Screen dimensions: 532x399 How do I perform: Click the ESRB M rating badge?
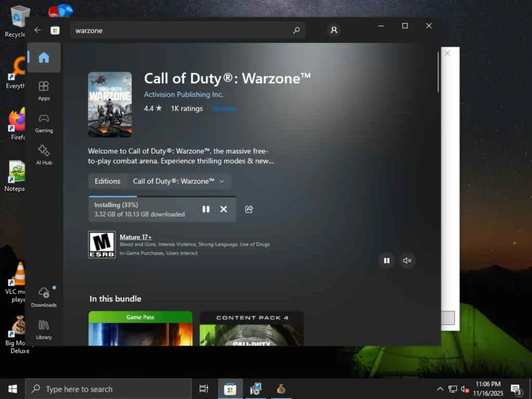(102, 245)
